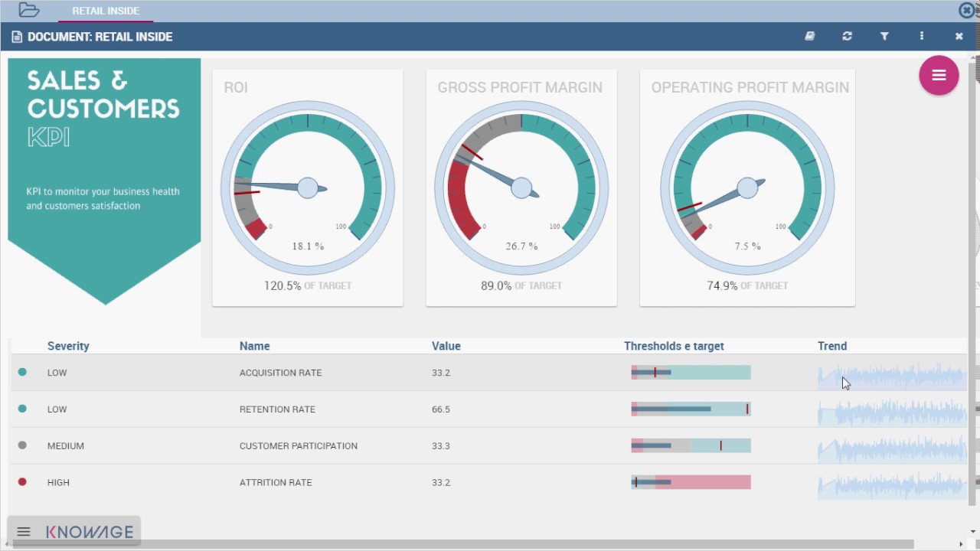Click the ROI gauge chart

click(x=308, y=188)
